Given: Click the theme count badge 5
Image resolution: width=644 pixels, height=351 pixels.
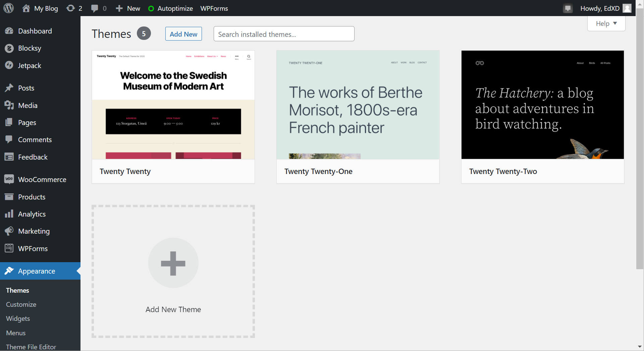Looking at the screenshot, I should [x=144, y=33].
